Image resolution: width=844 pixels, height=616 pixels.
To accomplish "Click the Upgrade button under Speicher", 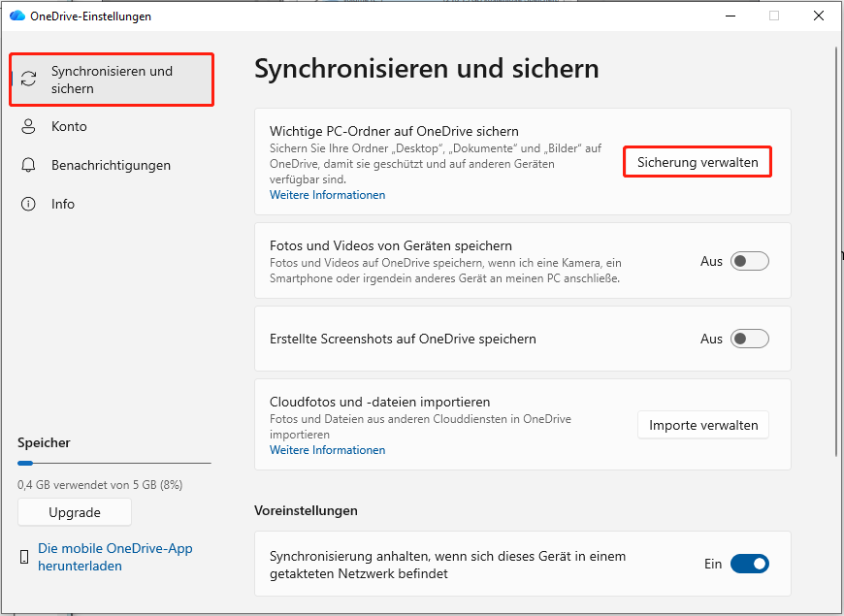I will pyautogui.click(x=74, y=512).
